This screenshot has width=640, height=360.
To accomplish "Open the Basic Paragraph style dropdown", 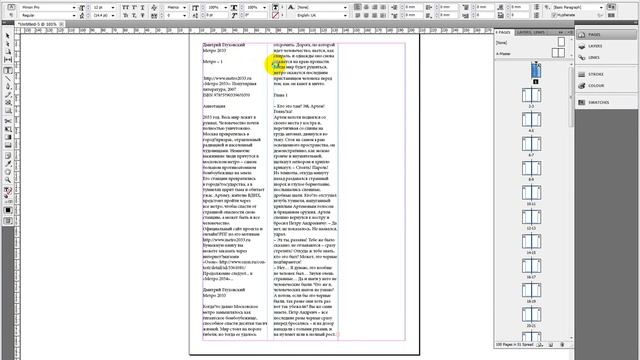I will coord(601,7).
